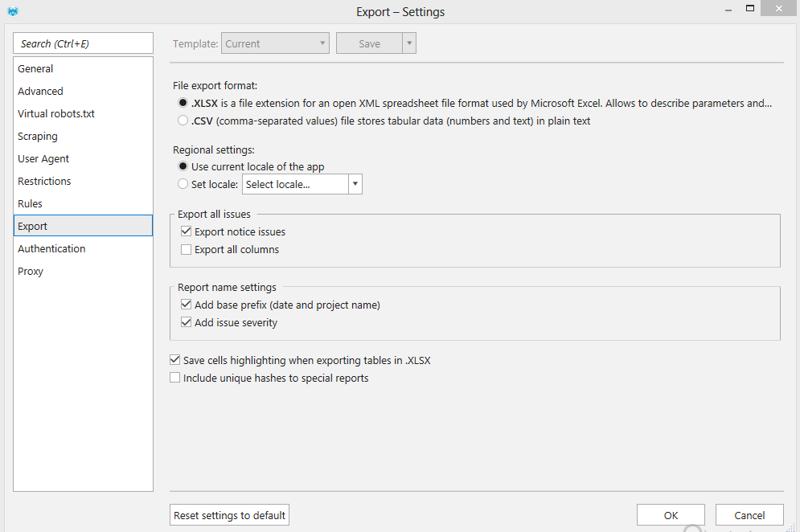Toggle Save cells highlighting in .XLSX

pyautogui.click(x=175, y=359)
